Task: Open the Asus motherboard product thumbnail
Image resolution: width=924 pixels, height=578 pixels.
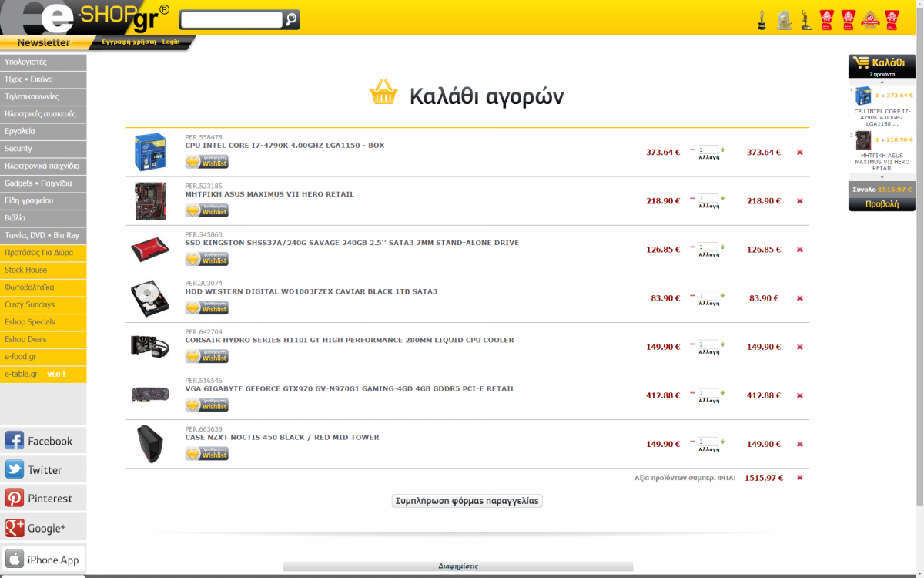Action: tap(150, 200)
